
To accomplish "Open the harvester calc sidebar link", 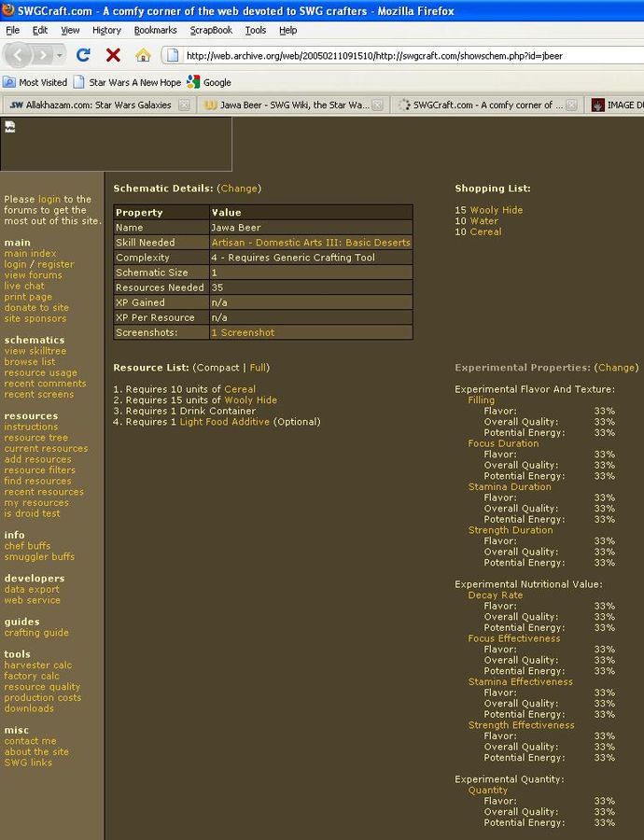I will coord(37,665).
